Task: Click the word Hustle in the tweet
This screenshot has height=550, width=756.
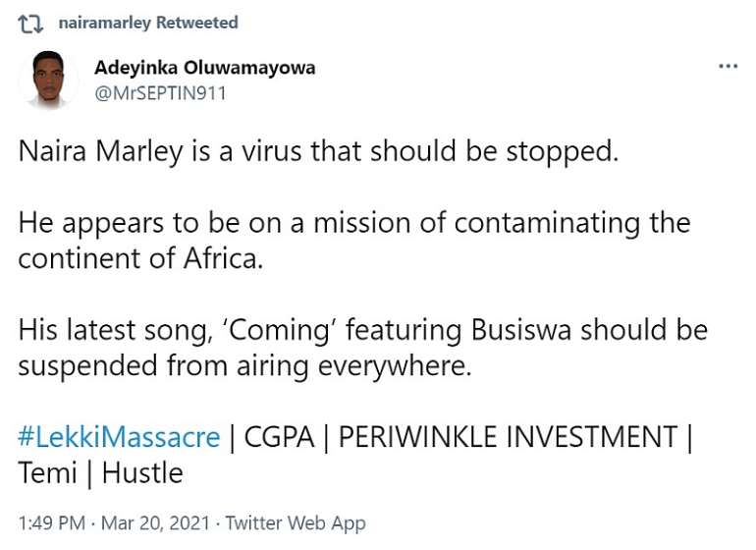Action: (x=142, y=472)
